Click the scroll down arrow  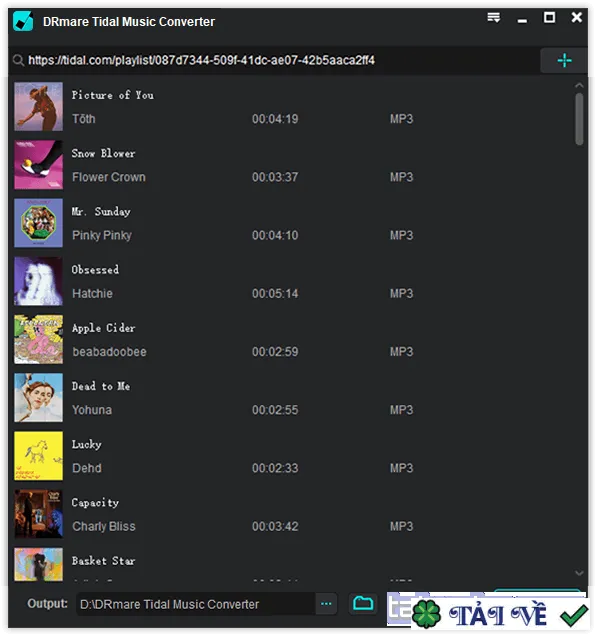579,573
